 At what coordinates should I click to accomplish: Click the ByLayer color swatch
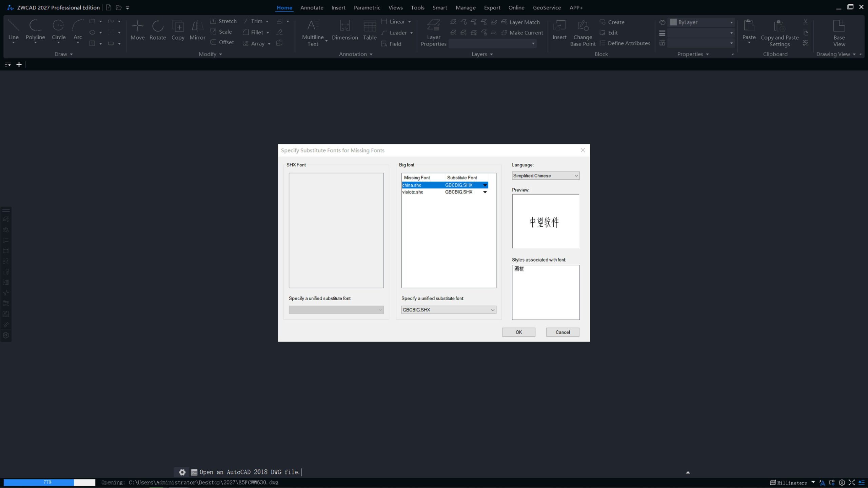(673, 22)
